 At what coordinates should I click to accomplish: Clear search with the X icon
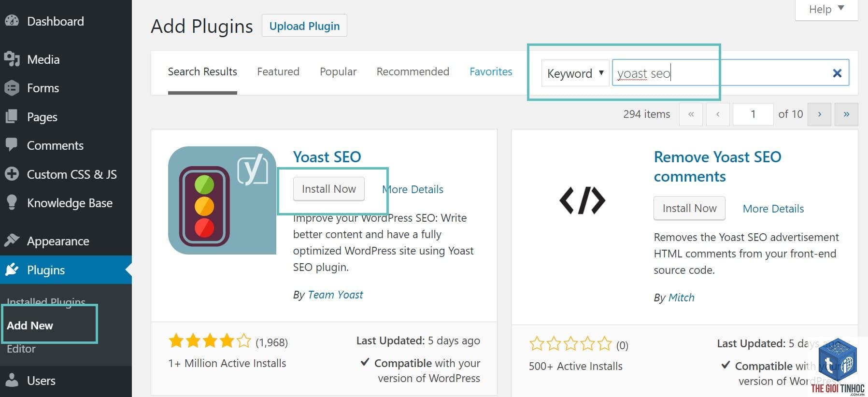[x=837, y=73]
